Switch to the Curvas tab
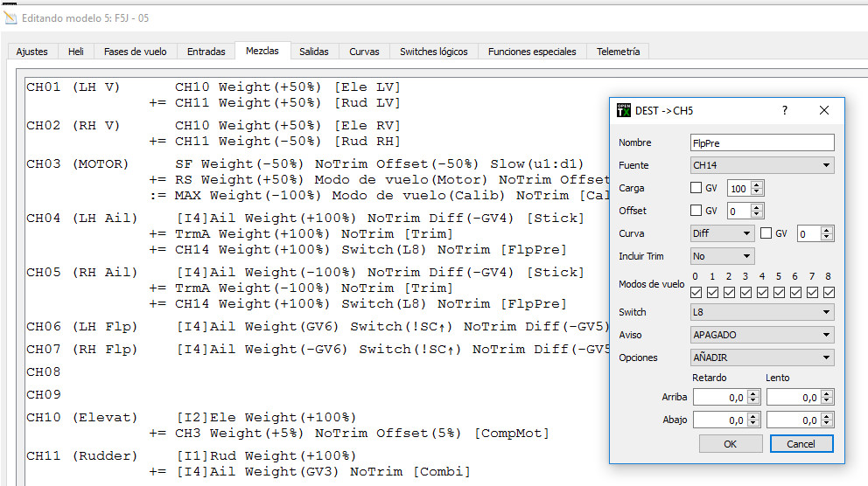The width and height of the screenshot is (868, 486). [x=364, y=52]
